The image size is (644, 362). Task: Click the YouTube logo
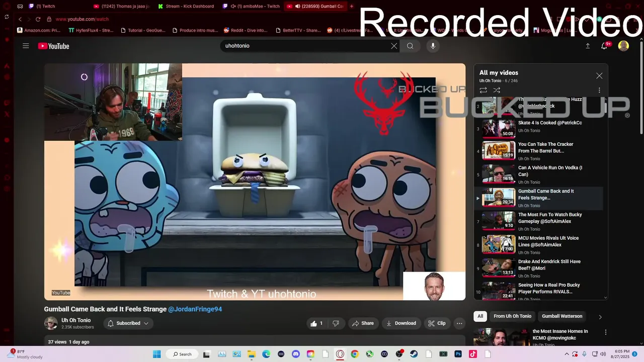click(53, 46)
